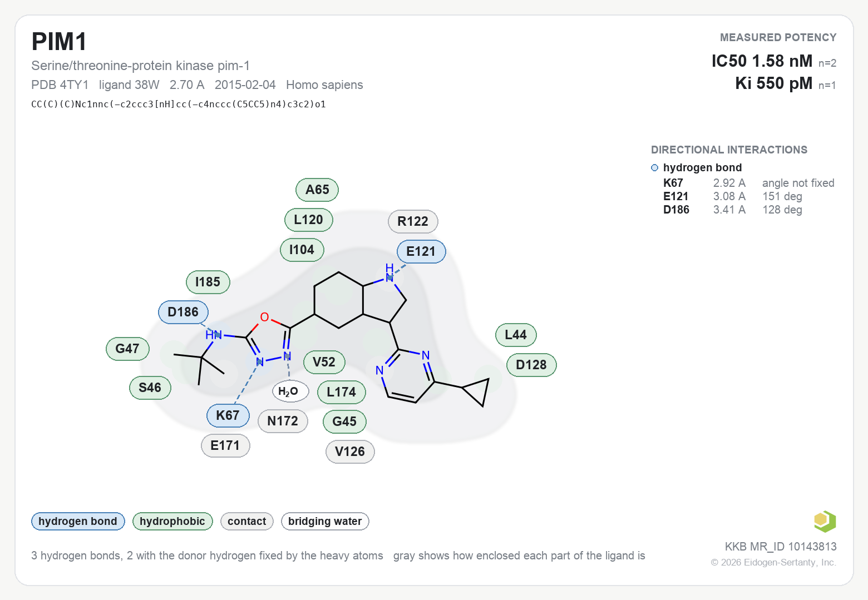
Task: Click hydrogen-bond residue D186
Action: (183, 312)
